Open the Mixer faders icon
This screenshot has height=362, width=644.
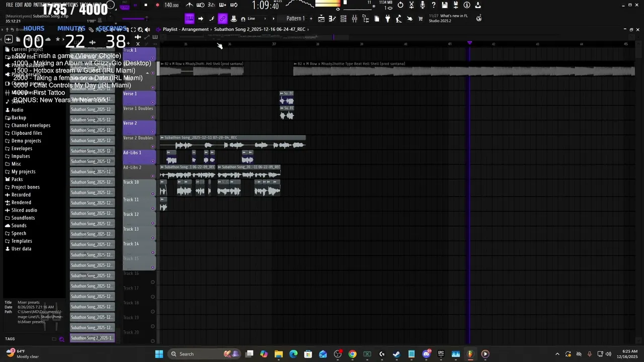(354, 19)
